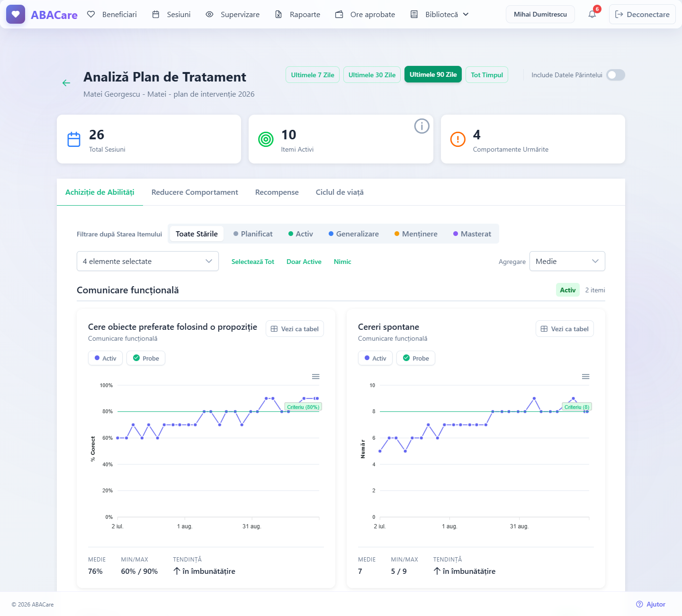The image size is (682, 616).
Task: Open the notifications bell
Action: point(592,14)
